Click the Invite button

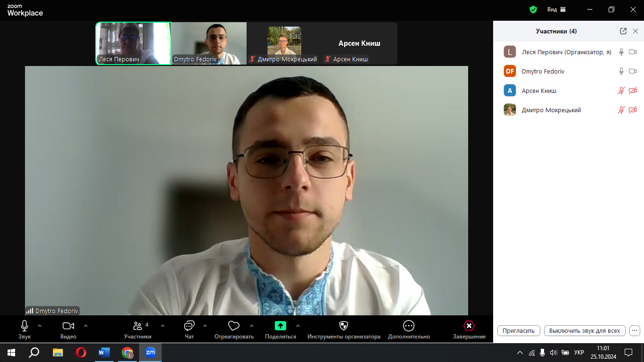[x=519, y=330]
